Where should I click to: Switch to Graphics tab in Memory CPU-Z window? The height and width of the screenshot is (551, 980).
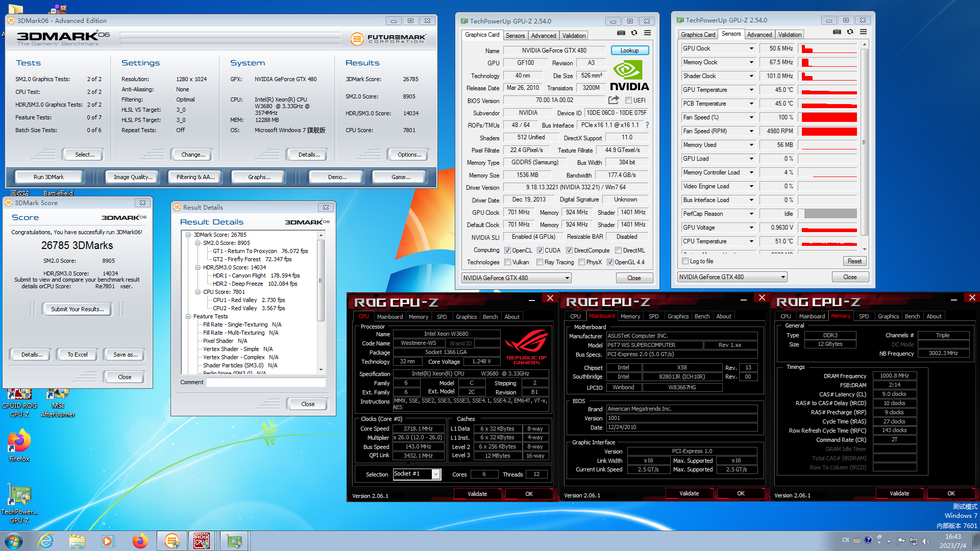(x=888, y=316)
